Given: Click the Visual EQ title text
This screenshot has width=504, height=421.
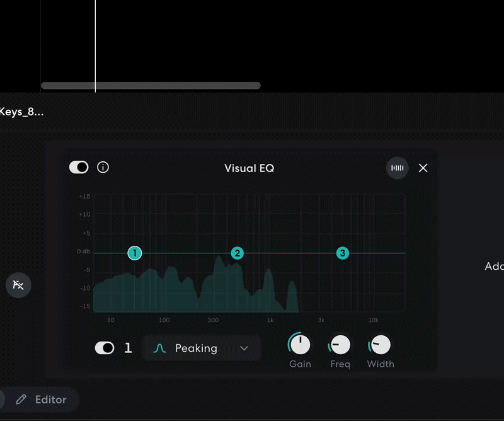Looking at the screenshot, I should (x=249, y=168).
